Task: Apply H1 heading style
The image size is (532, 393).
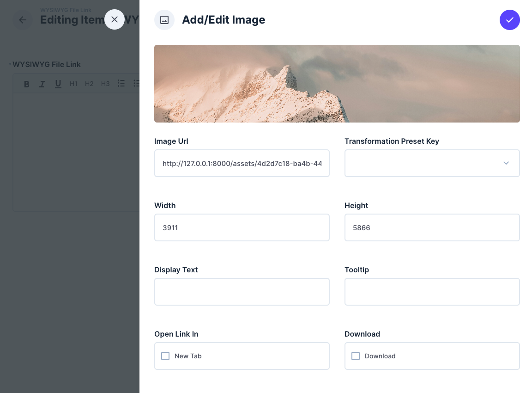Action: pos(73,84)
